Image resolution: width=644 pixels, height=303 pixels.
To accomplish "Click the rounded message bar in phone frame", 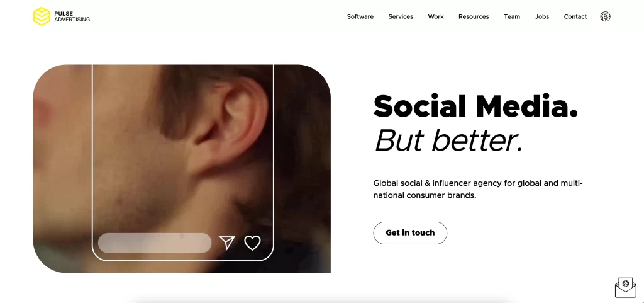I will [155, 243].
